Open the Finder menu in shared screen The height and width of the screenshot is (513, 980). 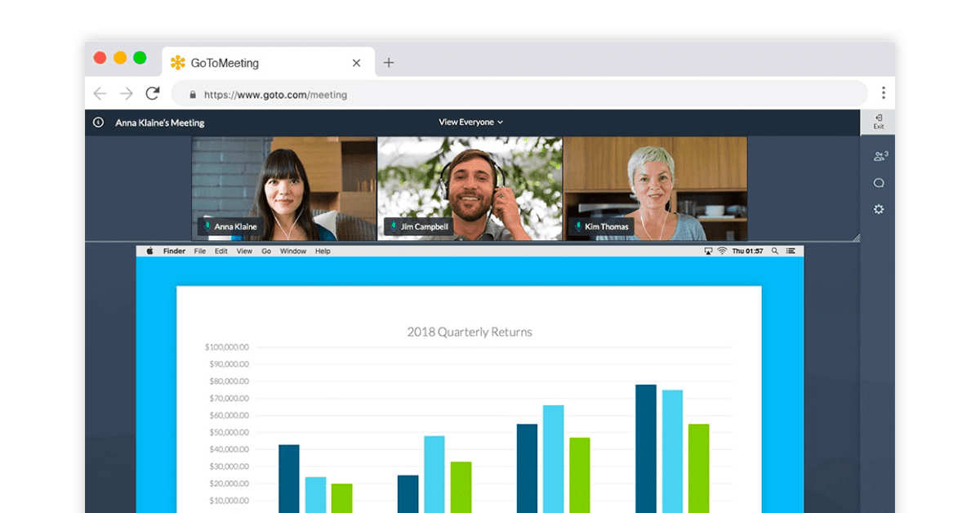pos(174,252)
